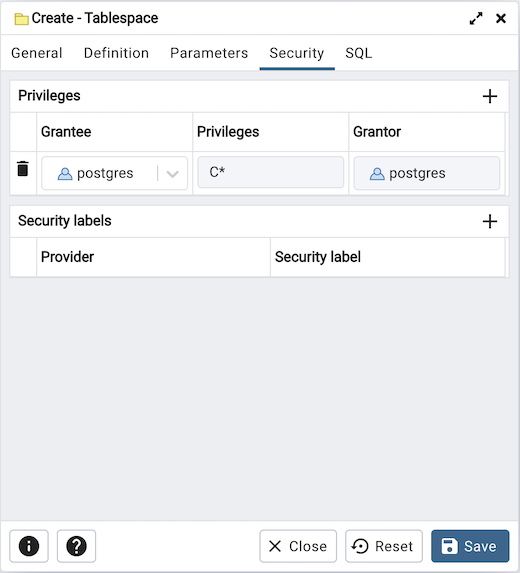Image resolution: width=520 pixels, height=573 pixels.
Task: Add a new security label row
Action: click(x=490, y=221)
